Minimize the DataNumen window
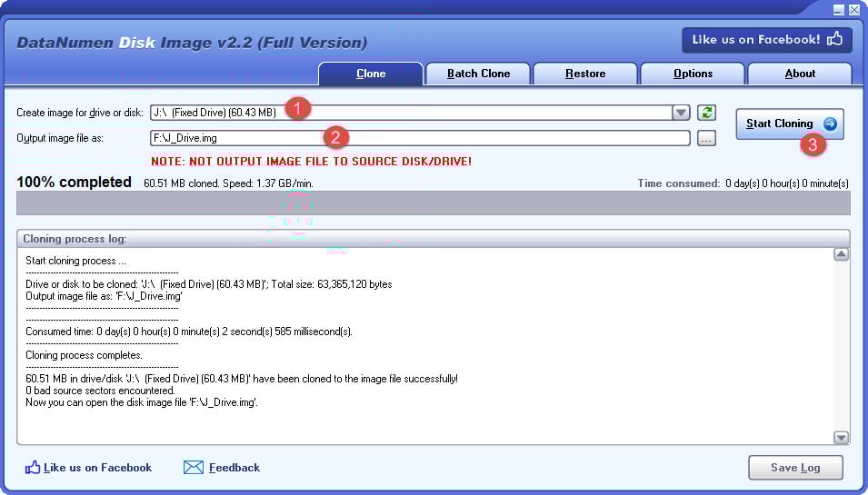Screen dimensions: 868x495 click(839, 10)
